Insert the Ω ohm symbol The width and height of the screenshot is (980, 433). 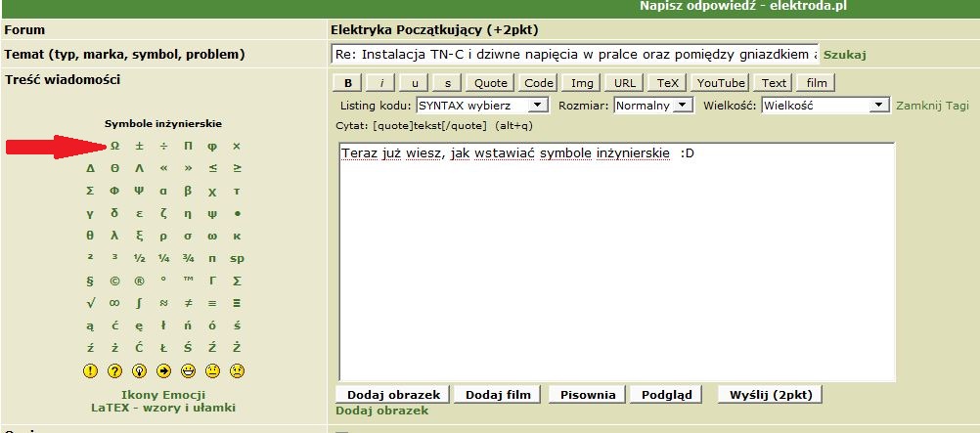[x=115, y=147]
